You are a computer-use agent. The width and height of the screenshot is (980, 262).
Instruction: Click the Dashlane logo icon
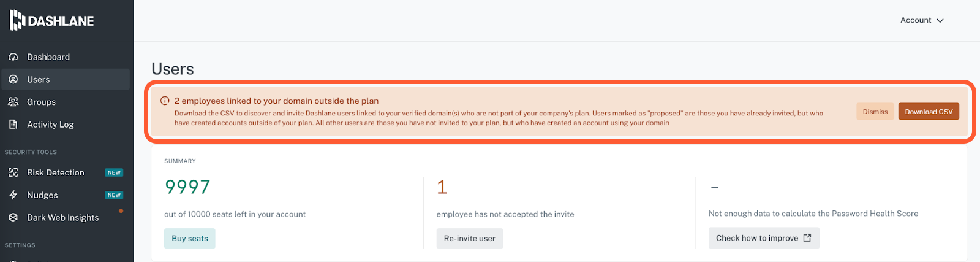(17, 20)
